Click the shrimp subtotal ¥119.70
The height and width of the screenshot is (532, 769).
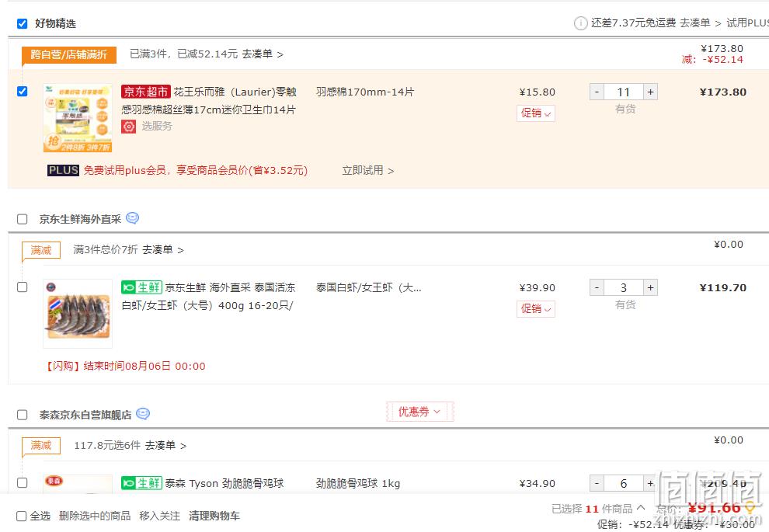coord(723,288)
